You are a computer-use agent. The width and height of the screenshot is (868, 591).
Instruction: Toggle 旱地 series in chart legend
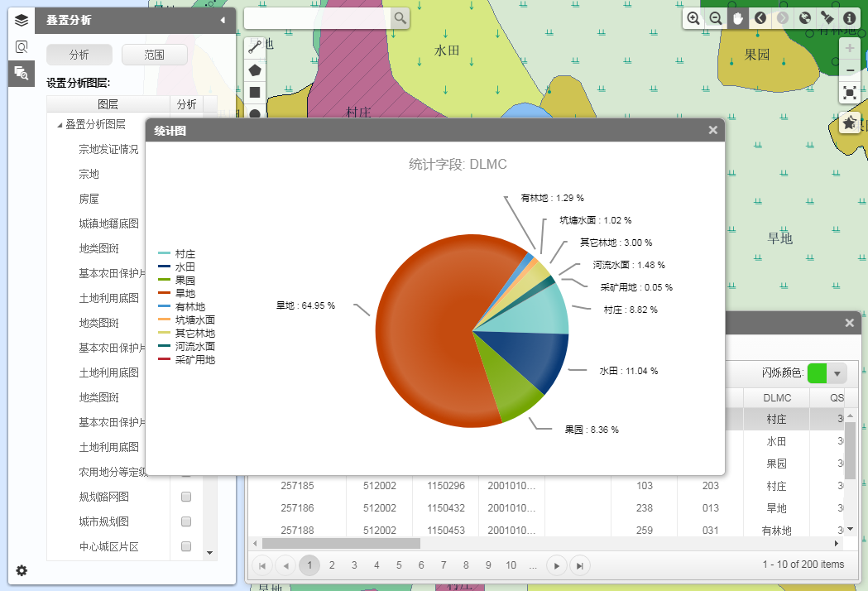177,294
